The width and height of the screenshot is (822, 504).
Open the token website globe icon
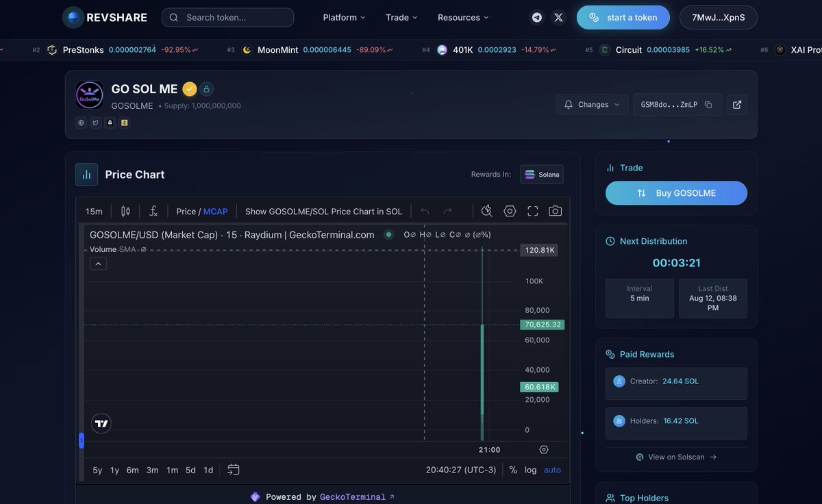pyautogui.click(x=81, y=123)
